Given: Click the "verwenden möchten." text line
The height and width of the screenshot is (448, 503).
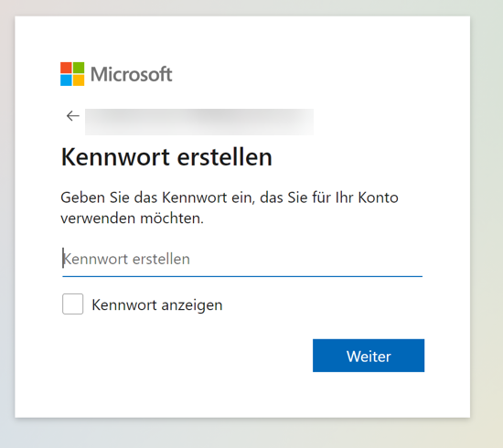Looking at the screenshot, I should tap(133, 219).
